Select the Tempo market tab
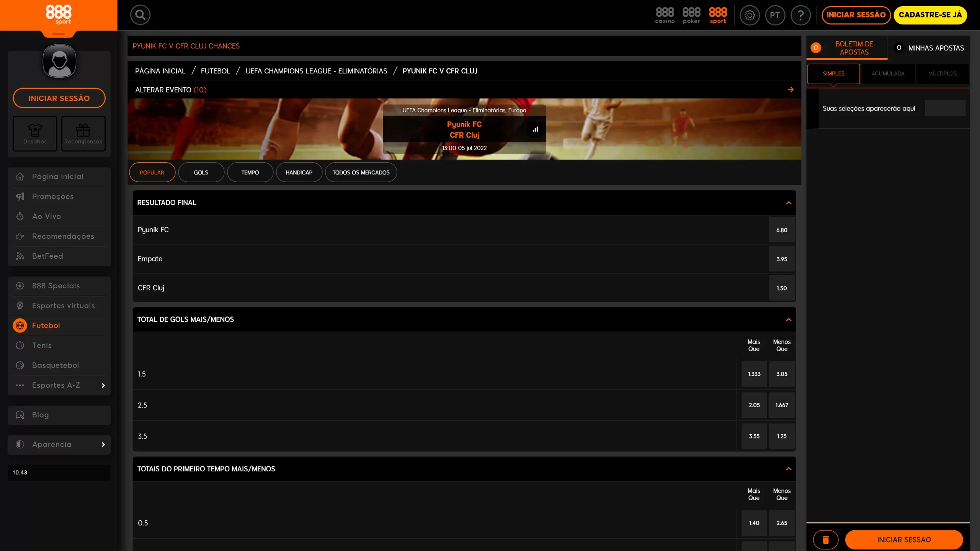The height and width of the screenshot is (551, 980). pos(250,173)
